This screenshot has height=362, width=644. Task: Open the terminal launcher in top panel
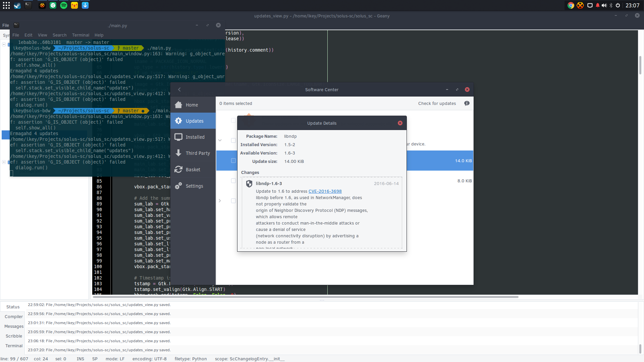tap(28, 5)
